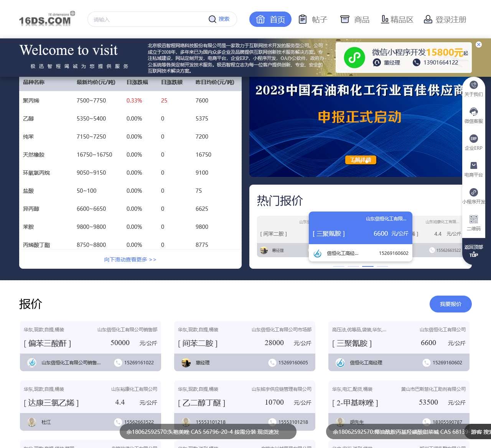The height and width of the screenshot is (448, 491).
Task: Click phone icon in 乙二醇丁醚 card
Action: click(x=272, y=422)
